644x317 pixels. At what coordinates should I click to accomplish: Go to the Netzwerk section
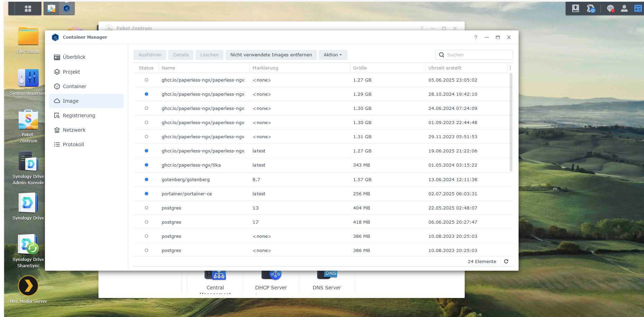(x=86, y=130)
